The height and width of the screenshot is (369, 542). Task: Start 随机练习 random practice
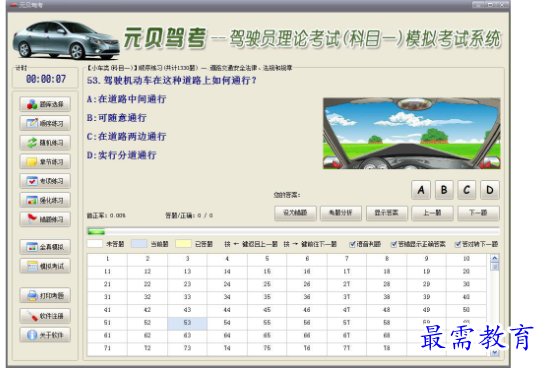45,143
